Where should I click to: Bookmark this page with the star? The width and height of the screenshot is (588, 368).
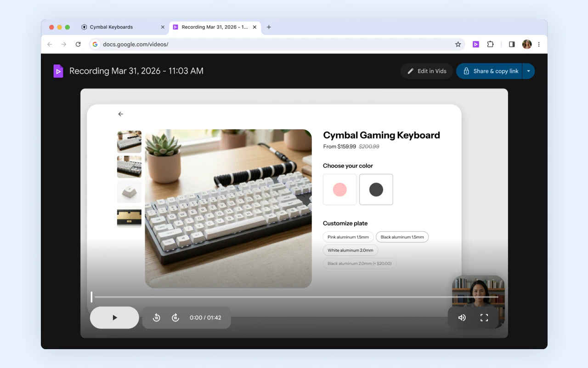click(x=458, y=44)
